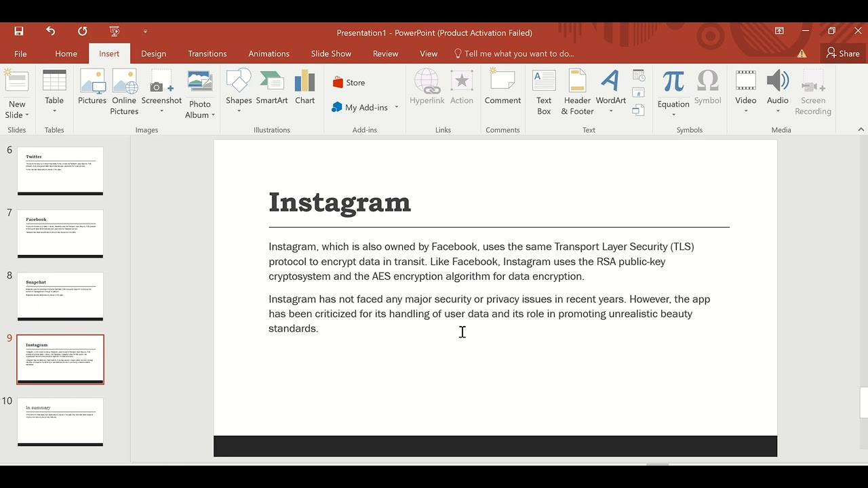
Task: Insert Audio
Action: [x=778, y=91]
